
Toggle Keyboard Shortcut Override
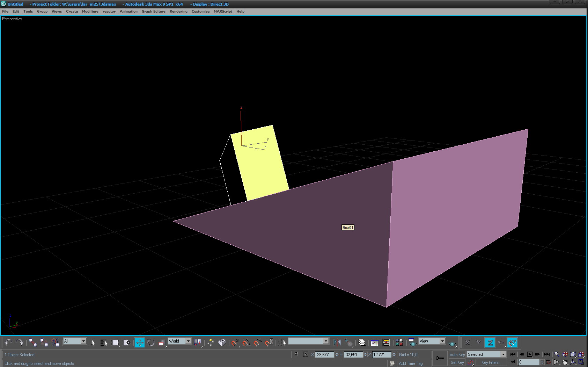222,343
